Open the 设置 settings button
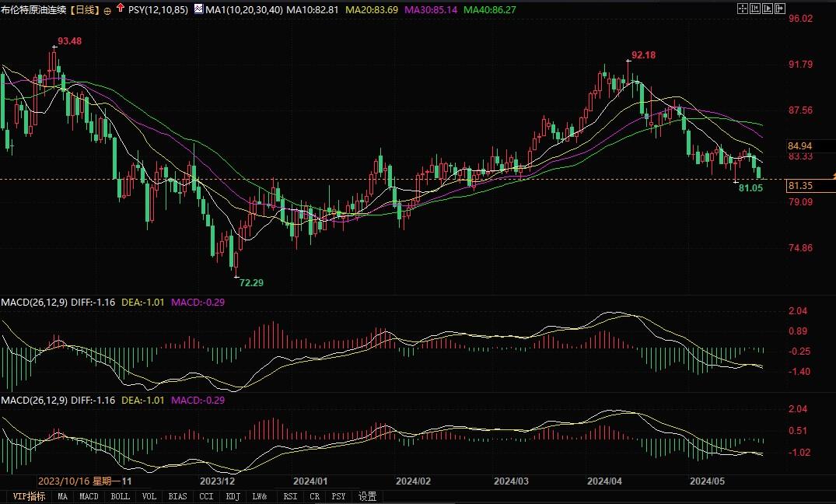836x504 pixels. pyautogui.click(x=367, y=496)
